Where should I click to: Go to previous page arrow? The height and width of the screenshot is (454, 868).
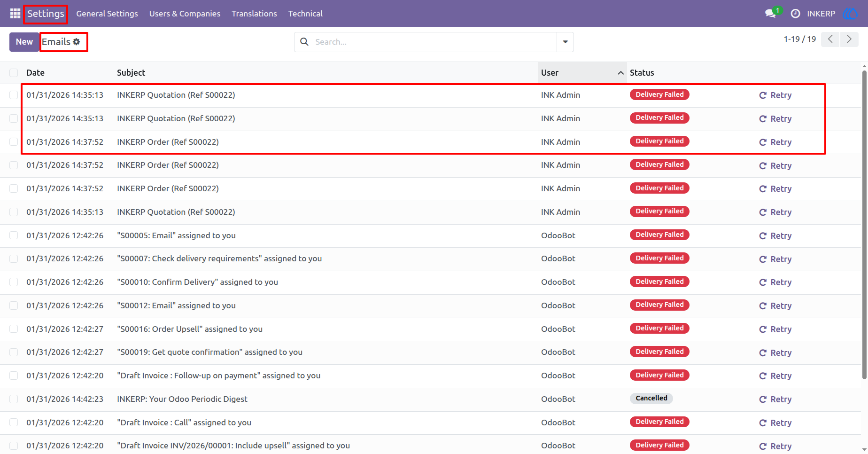pos(830,39)
